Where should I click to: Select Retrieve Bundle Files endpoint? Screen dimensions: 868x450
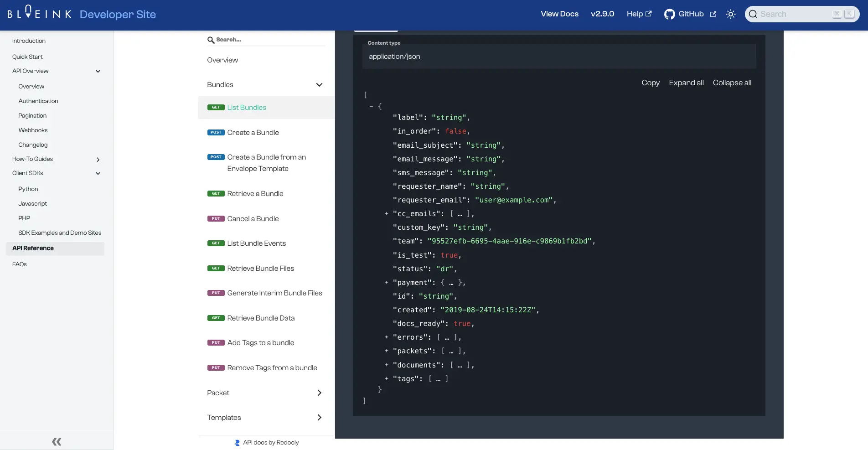(x=261, y=269)
